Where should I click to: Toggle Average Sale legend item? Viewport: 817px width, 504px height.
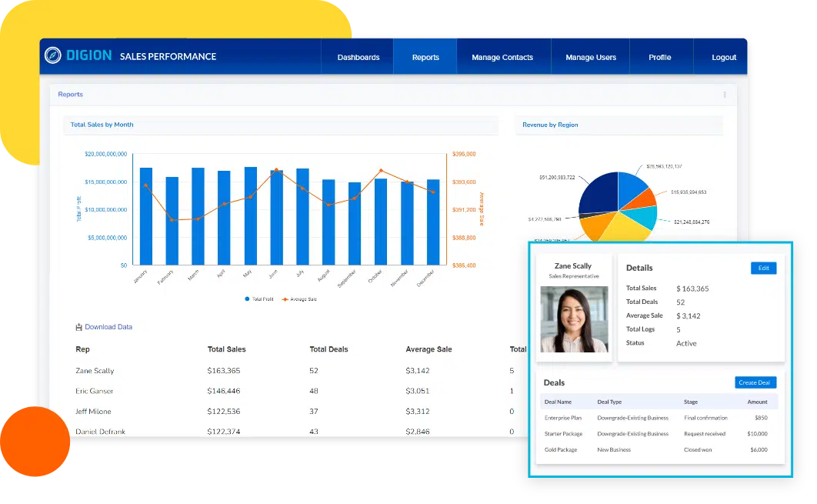pos(299,299)
